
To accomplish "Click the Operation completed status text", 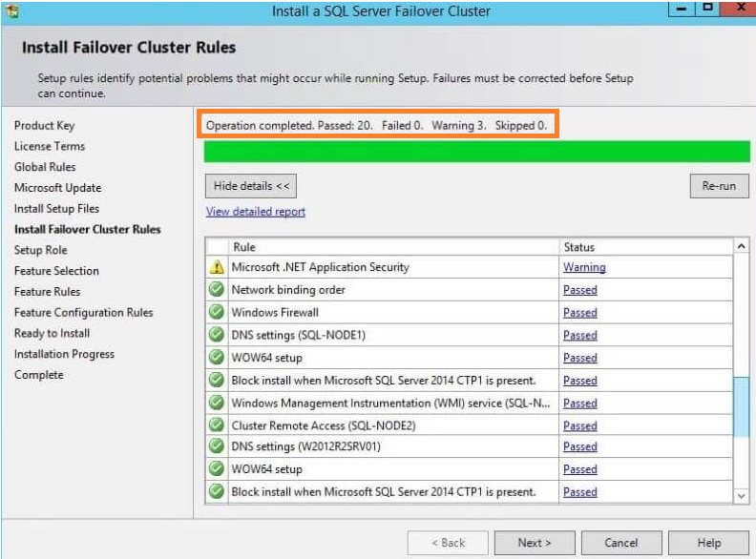I will click(376, 125).
